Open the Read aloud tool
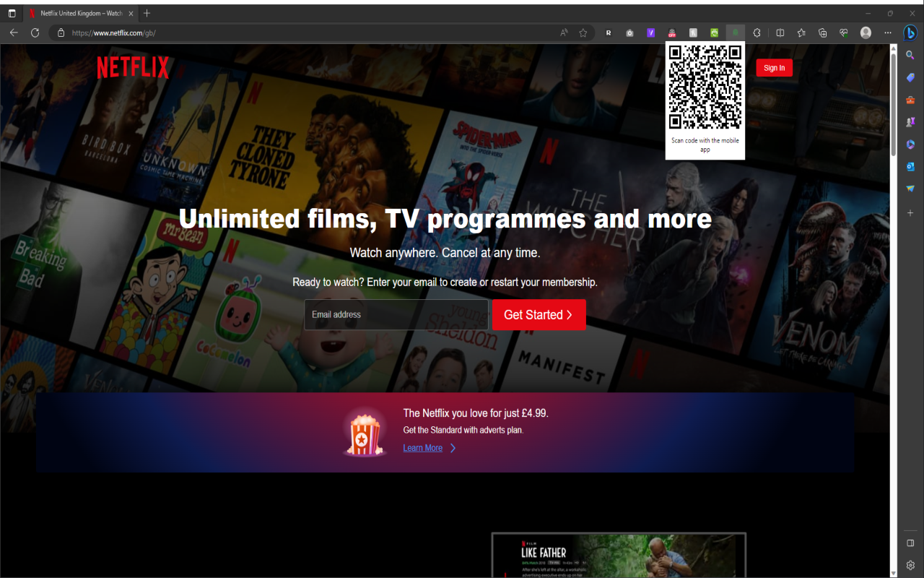Screen dimensions: 924x578 coord(565,33)
